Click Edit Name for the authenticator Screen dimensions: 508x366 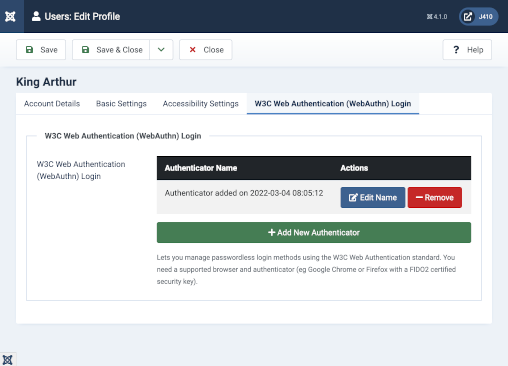click(x=373, y=197)
